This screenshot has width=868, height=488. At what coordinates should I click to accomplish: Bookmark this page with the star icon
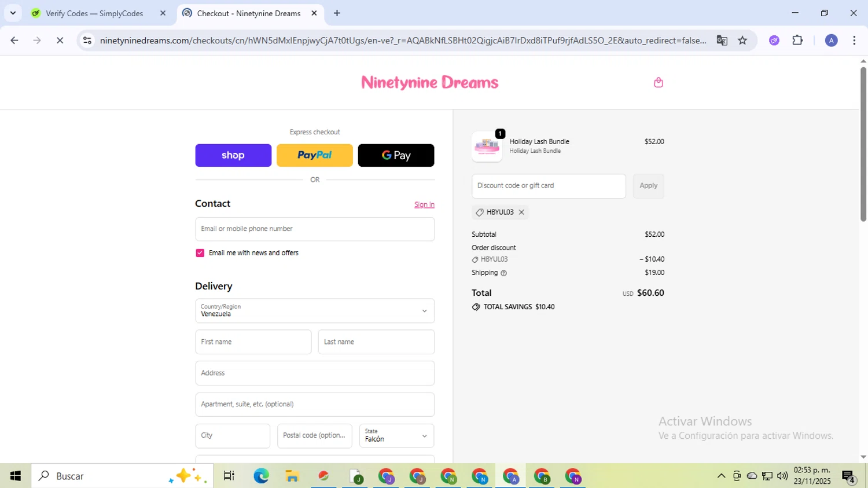coord(742,41)
